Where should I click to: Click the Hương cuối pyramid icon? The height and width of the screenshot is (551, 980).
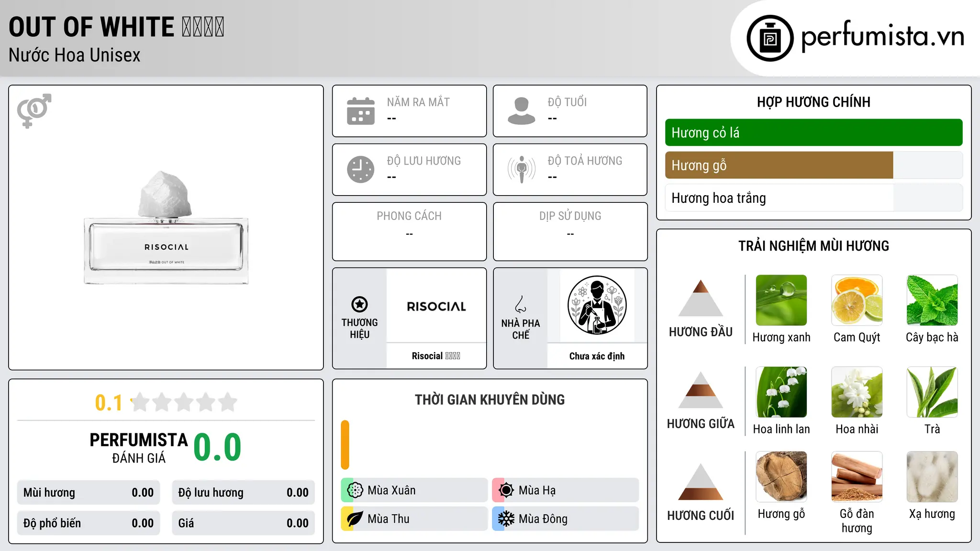(x=701, y=482)
